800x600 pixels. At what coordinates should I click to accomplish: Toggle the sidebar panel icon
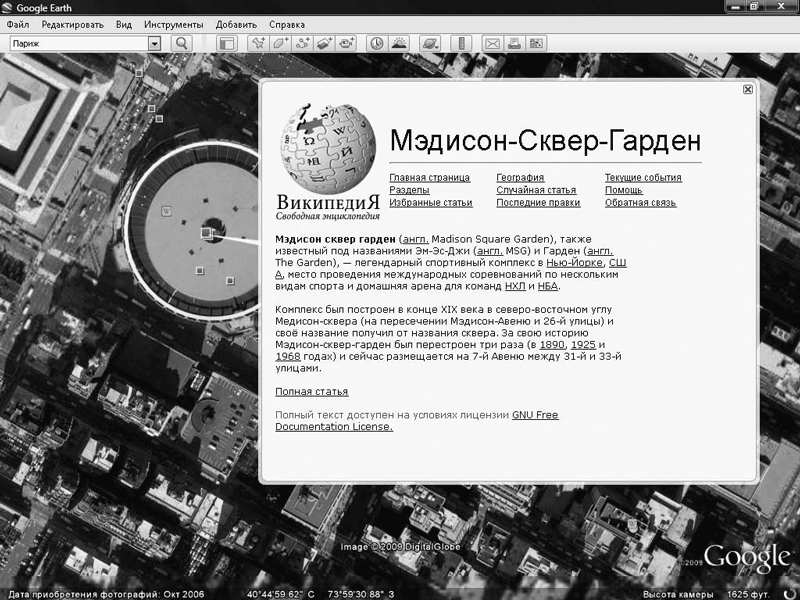(x=227, y=43)
